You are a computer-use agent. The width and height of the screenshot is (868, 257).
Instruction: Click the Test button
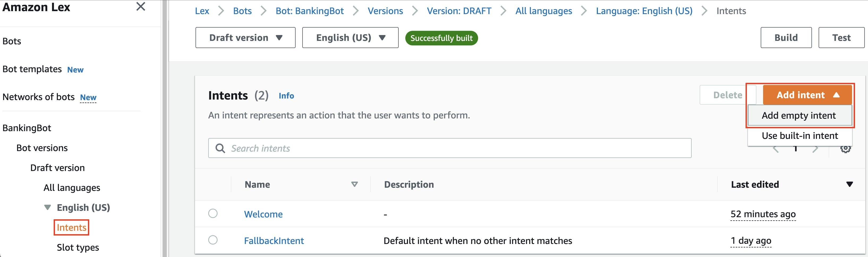tap(841, 38)
